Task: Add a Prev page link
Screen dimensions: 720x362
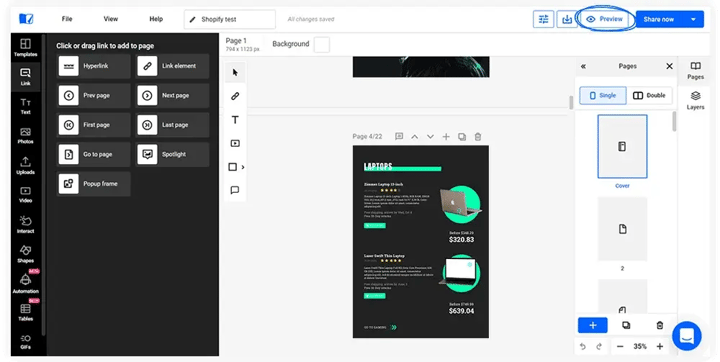Action: point(94,96)
